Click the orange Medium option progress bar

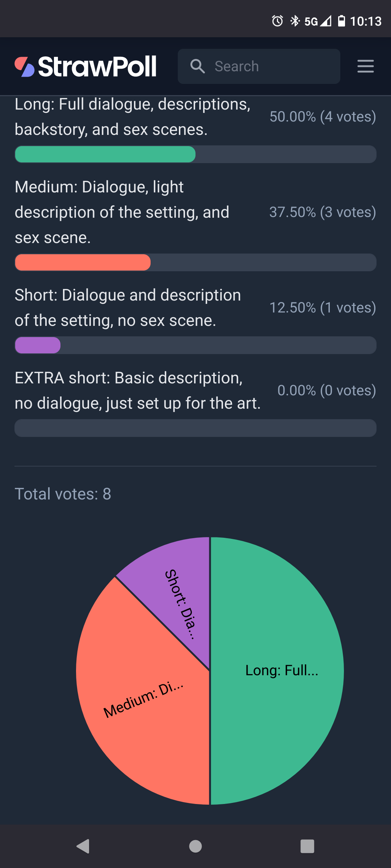click(x=83, y=263)
